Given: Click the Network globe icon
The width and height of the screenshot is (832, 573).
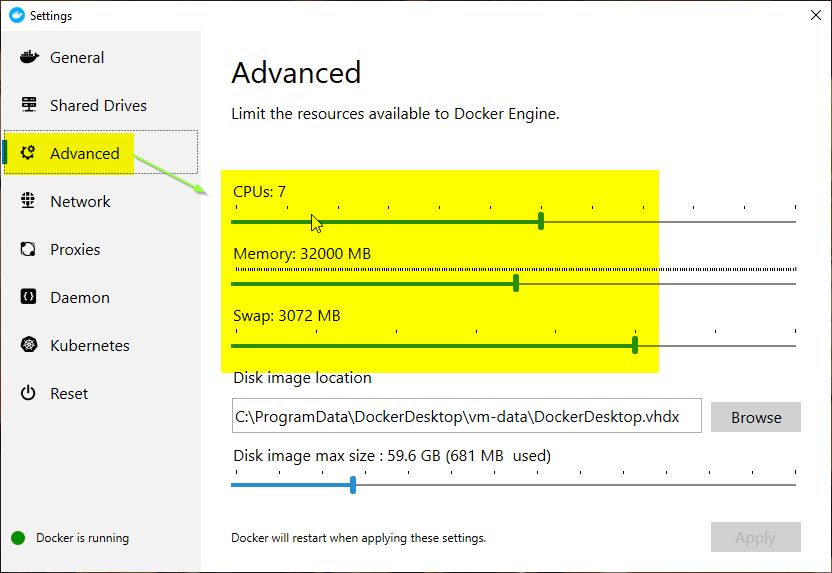Looking at the screenshot, I should pyautogui.click(x=29, y=201).
